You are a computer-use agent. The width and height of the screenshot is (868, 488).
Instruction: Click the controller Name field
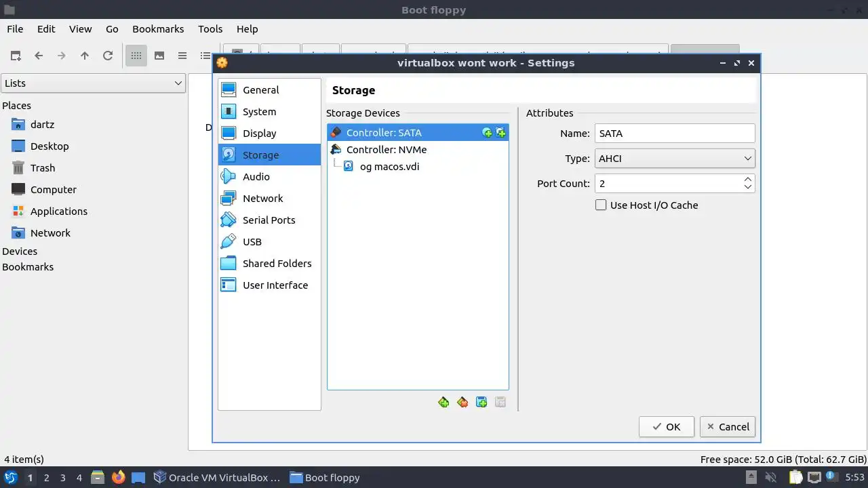point(675,134)
